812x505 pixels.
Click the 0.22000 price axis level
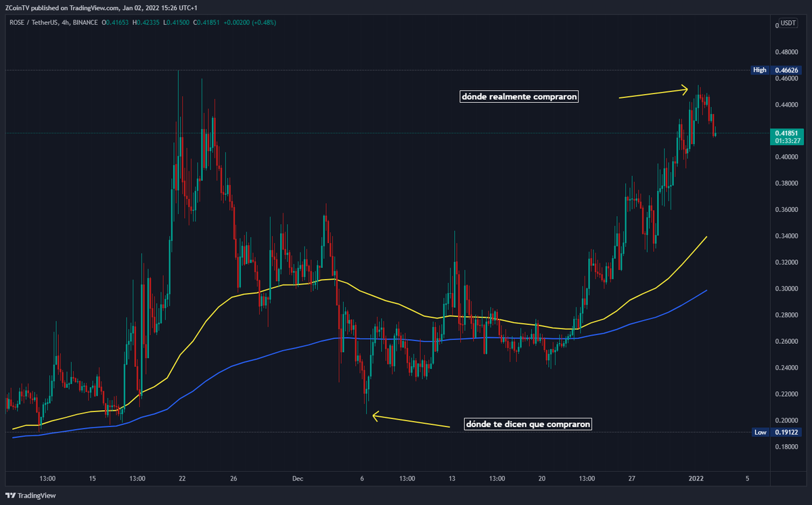pos(786,395)
